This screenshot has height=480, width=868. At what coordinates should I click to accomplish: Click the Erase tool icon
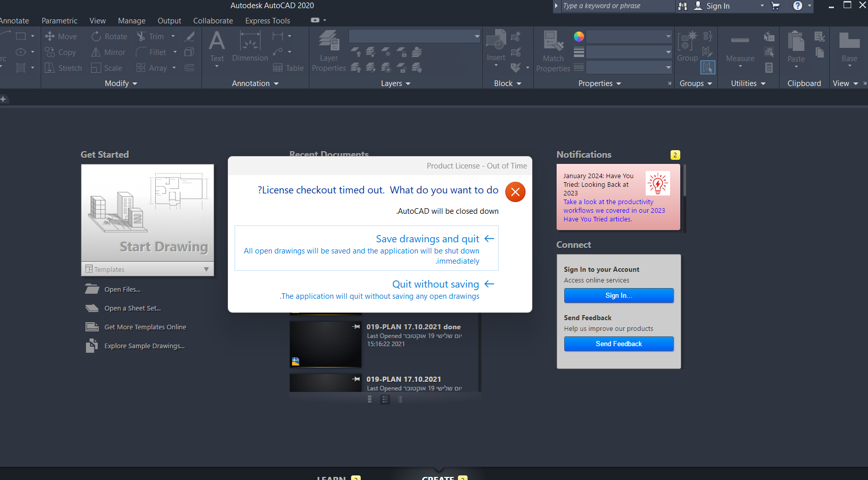[x=189, y=37]
